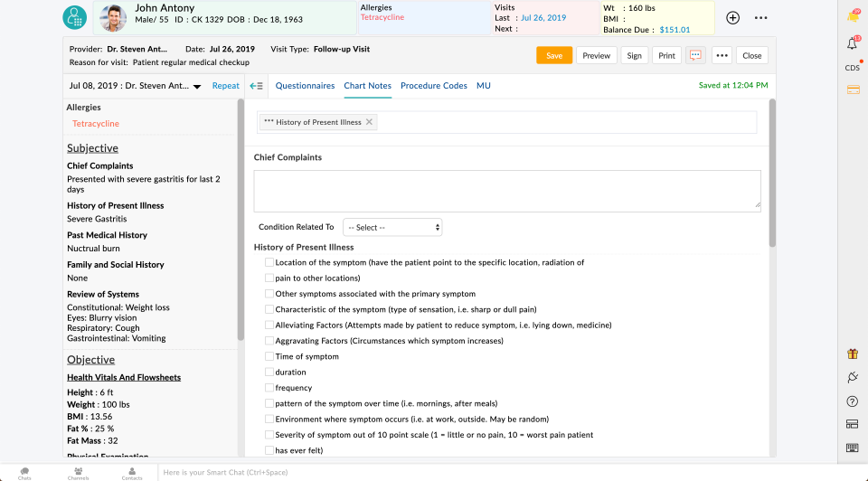Open the gift icon in sidebar

click(852, 354)
